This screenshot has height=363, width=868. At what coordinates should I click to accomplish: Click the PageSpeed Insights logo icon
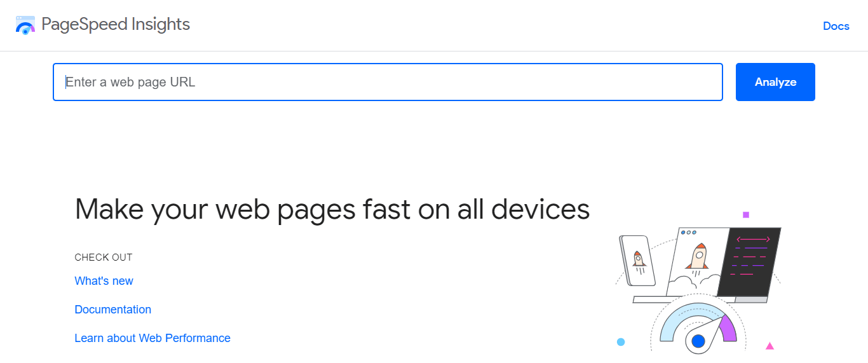25,25
